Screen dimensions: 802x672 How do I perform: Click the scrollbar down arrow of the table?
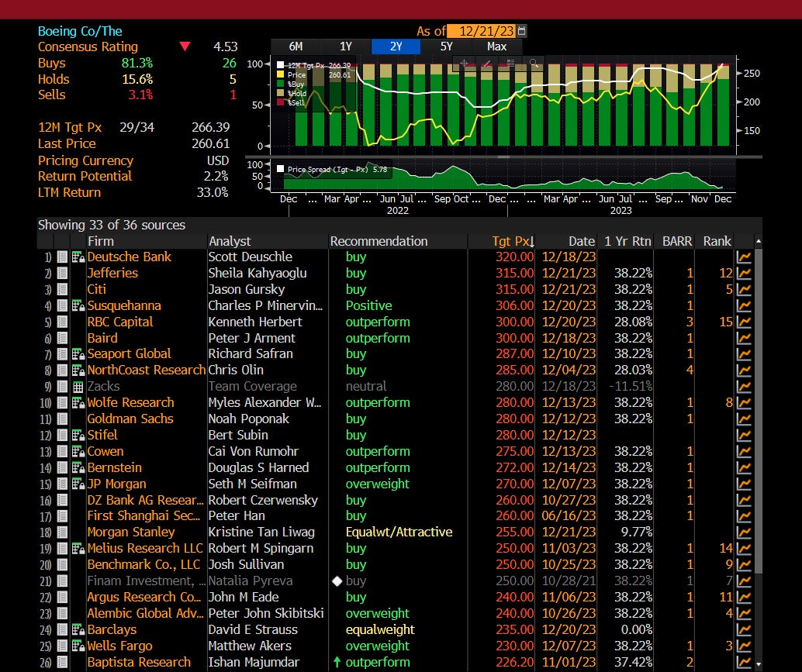tap(759, 664)
